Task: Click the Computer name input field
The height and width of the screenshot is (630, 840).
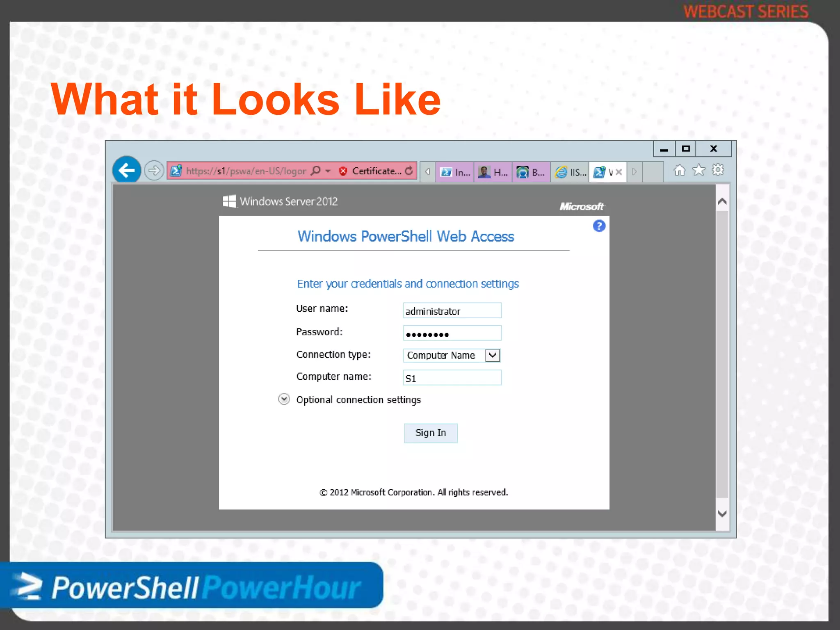Action: (x=452, y=378)
